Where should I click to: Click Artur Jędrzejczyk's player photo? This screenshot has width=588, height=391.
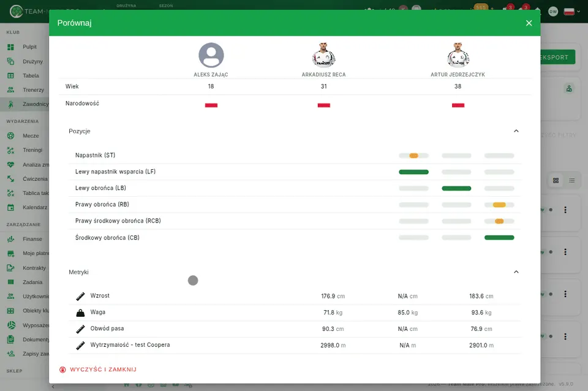[x=458, y=55]
